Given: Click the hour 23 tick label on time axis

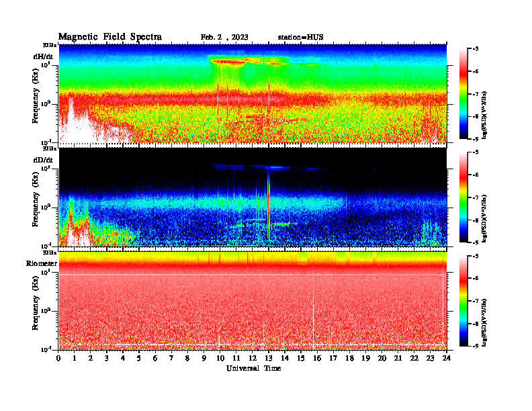Looking at the screenshot, I should tap(430, 359).
